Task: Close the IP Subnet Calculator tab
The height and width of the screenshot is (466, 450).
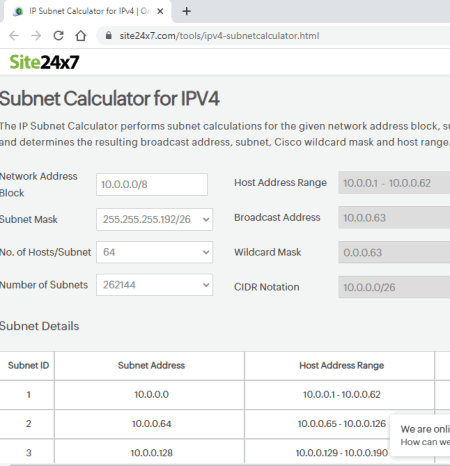Action: click(160, 11)
